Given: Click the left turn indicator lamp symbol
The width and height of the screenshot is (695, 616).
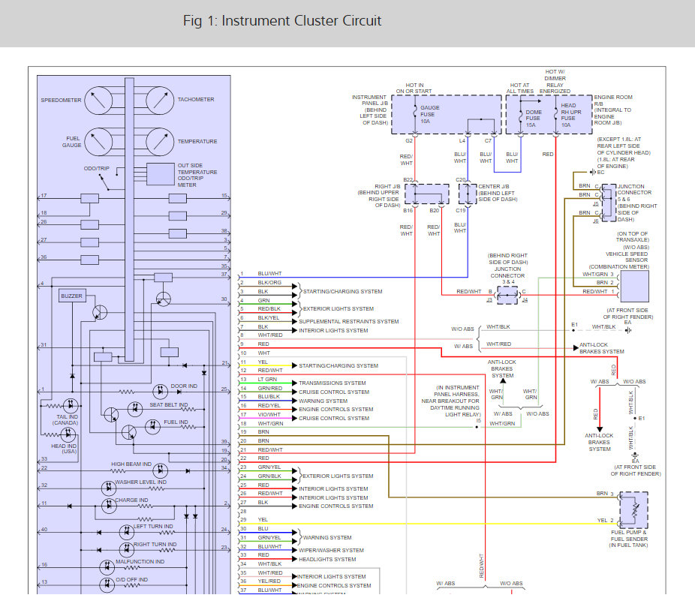Looking at the screenshot, I should click(x=127, y=532).
